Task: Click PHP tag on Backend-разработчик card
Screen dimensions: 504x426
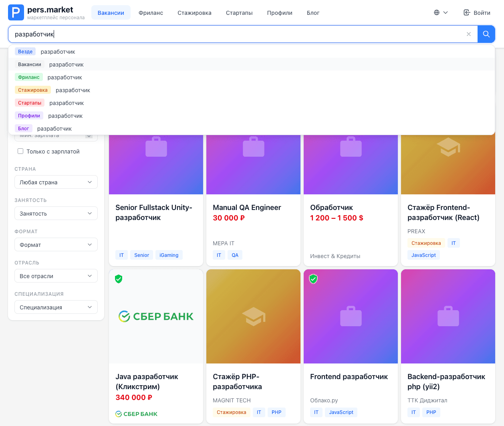Action: point(431,412)
